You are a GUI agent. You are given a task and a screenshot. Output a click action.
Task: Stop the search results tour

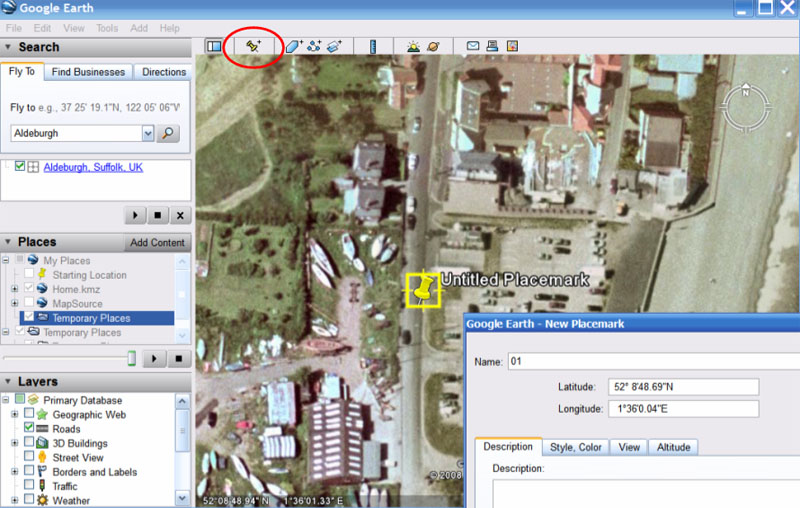[x=158, y=215]
